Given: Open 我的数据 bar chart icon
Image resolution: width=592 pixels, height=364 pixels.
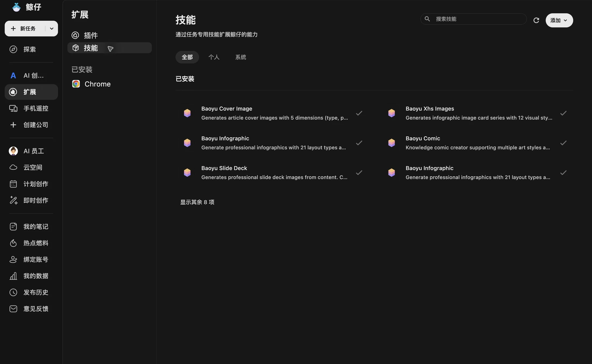Looking at the screenshot, I should point(13,276).
